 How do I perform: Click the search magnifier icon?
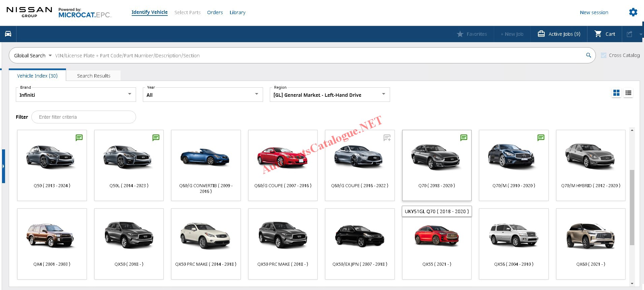pos(588,55)
